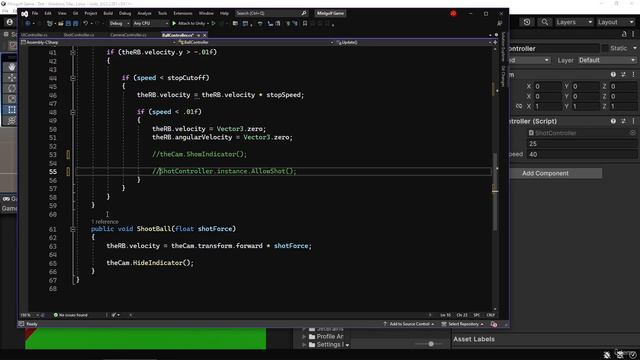
Task: Collapse the code block at line 41
Action: tap(73, 52)
